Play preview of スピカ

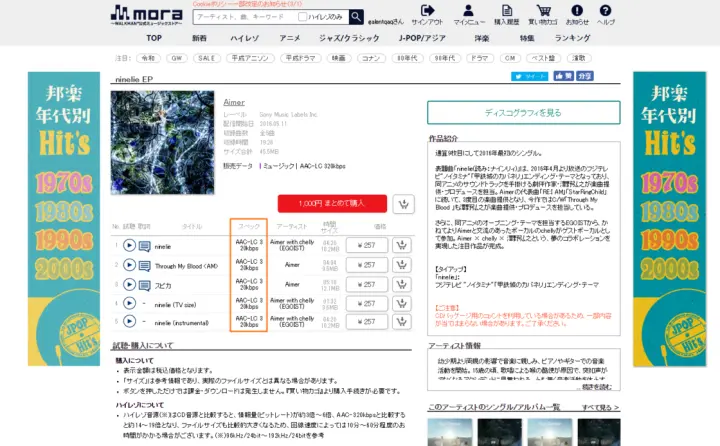coord(129,285)
